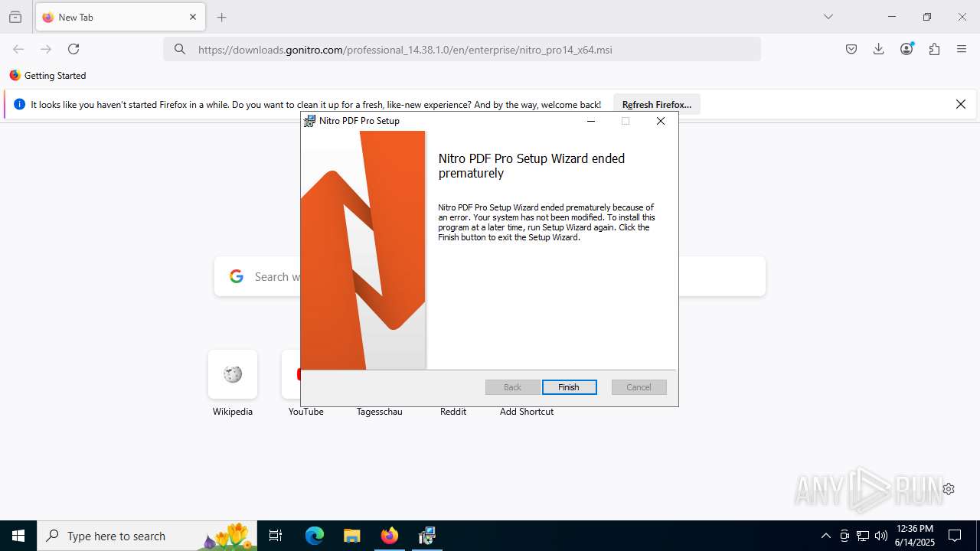Open the Tagesschau shortcut
The height and width of the screenshot is (551, 980).
tap(379, 412)
